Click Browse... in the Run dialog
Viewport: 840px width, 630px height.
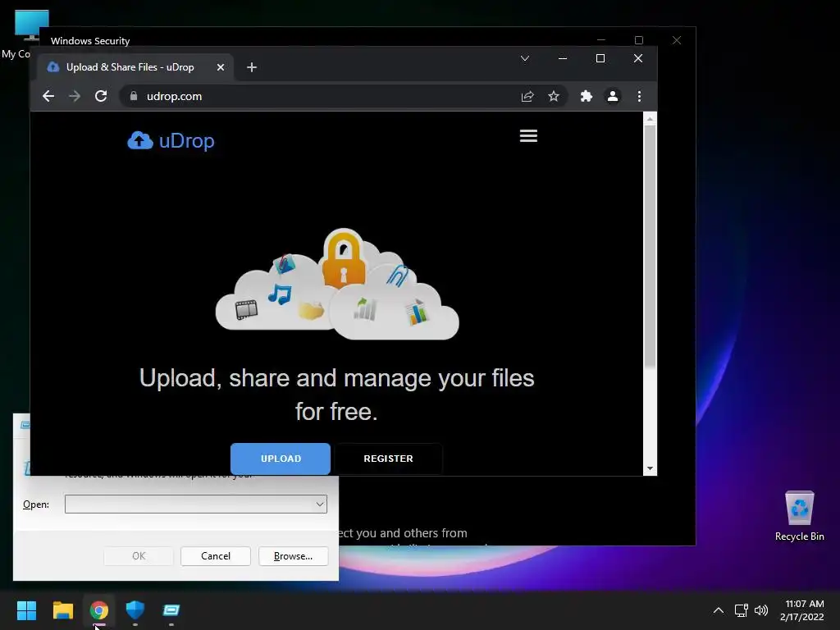tap(293, 556)
